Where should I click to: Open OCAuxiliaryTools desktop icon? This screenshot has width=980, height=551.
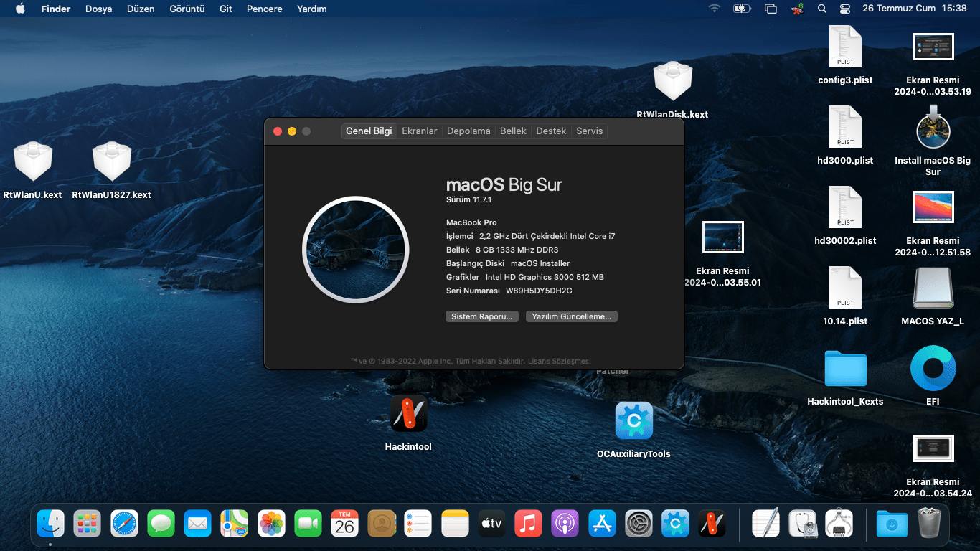click(x=633, y=420)
